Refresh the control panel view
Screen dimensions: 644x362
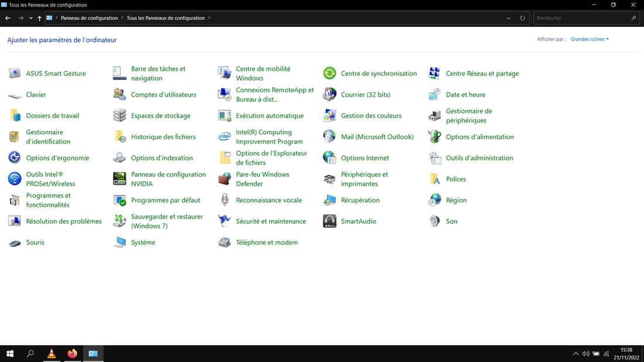[x=522, y=18]
